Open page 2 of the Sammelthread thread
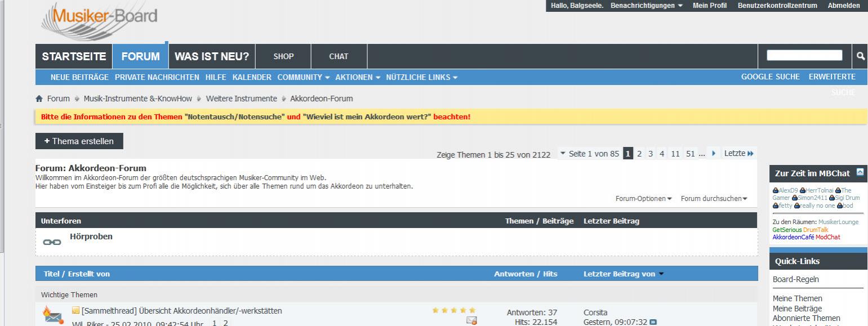 point(226,323)
